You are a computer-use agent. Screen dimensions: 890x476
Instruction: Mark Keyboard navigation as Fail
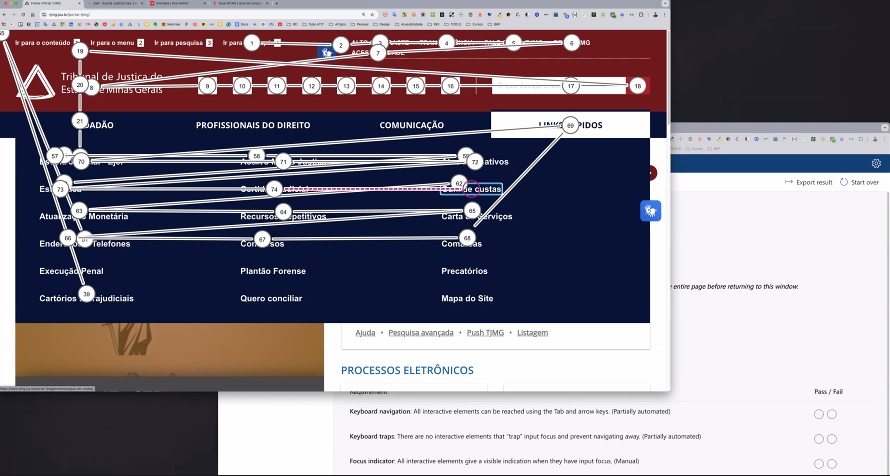832,414
